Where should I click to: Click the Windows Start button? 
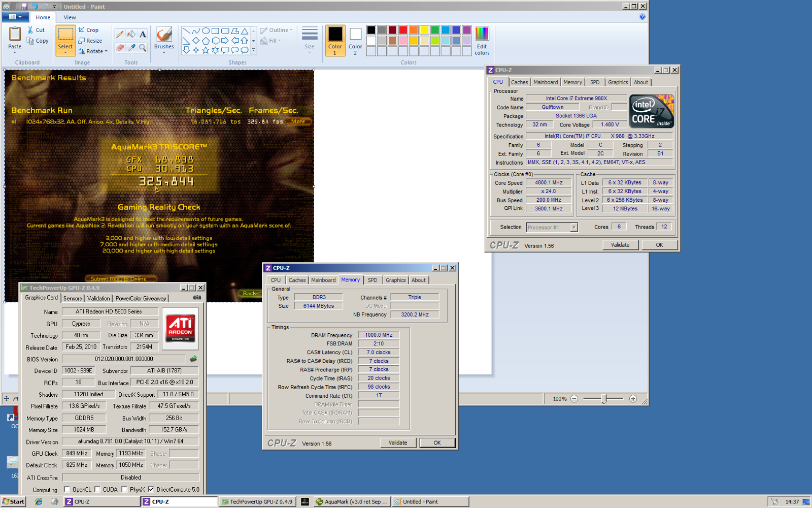coord(13,501)
